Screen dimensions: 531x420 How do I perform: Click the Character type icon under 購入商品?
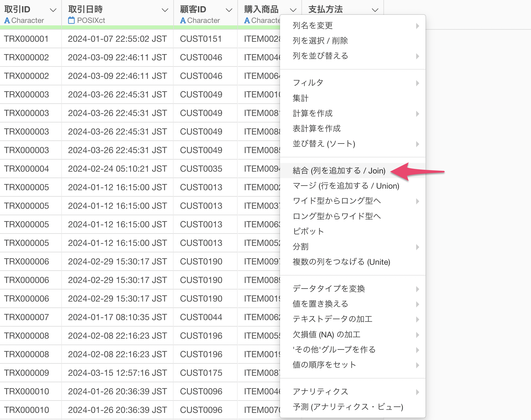(247, 20)
